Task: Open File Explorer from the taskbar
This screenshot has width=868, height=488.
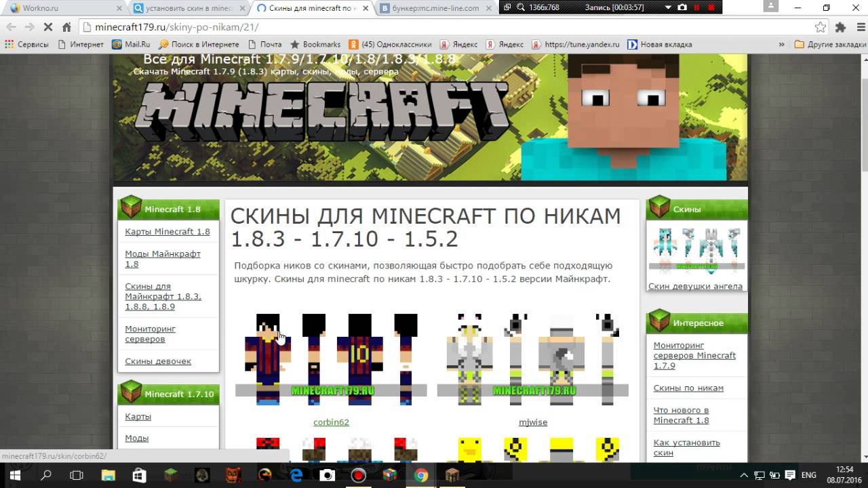Action: tap(108, 475)
